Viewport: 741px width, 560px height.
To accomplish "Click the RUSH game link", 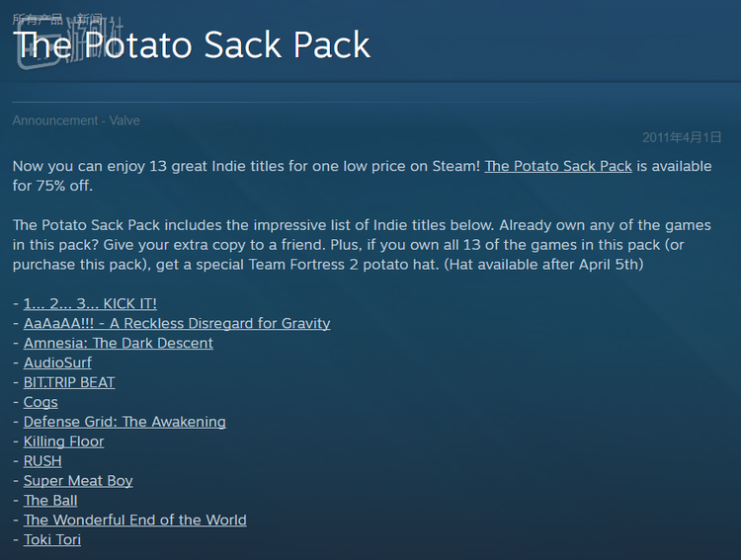I will pyautogui.click(x=42, y=461).
